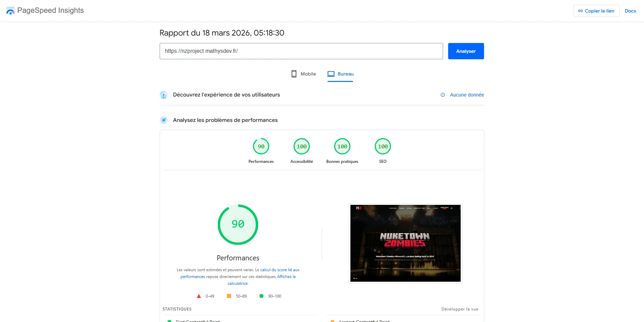Click the user experience section icon
This screenshot has width=644, height=322.
[164, 95]
